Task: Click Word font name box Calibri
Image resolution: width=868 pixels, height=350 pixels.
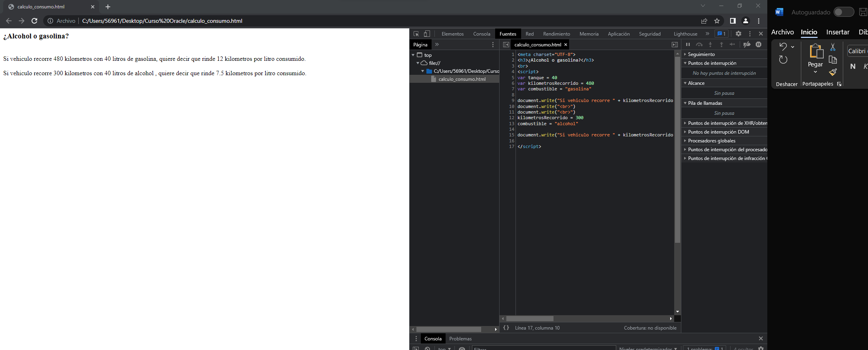Action: 858,51
